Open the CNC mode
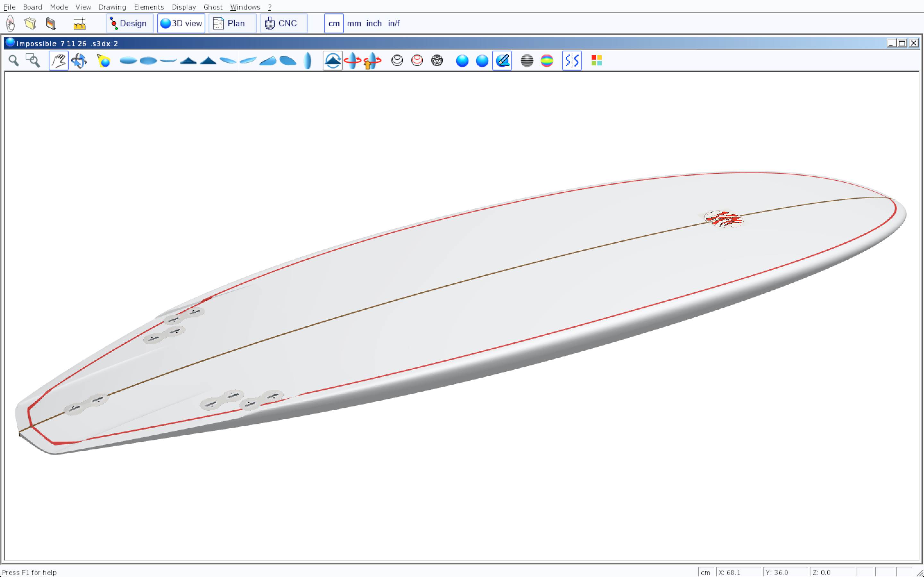 283,24
